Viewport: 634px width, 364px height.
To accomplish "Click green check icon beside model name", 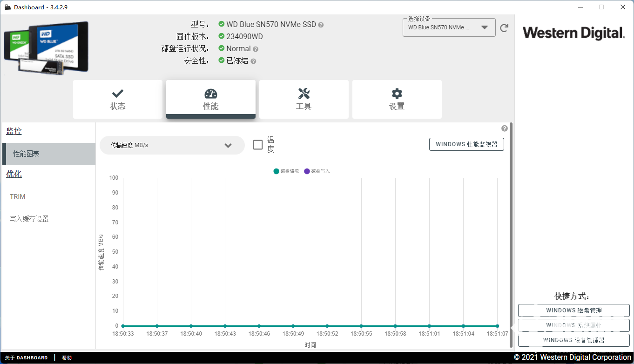I will click(x=222, y=24).
